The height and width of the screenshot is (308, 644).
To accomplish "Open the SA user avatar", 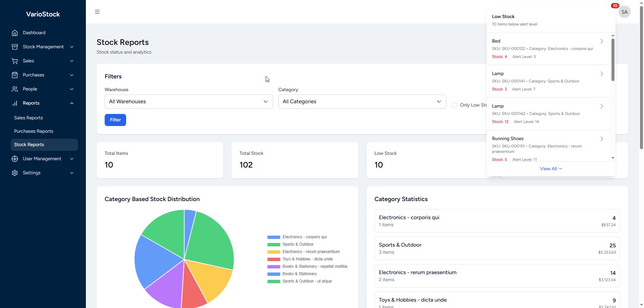I will 624,12.
